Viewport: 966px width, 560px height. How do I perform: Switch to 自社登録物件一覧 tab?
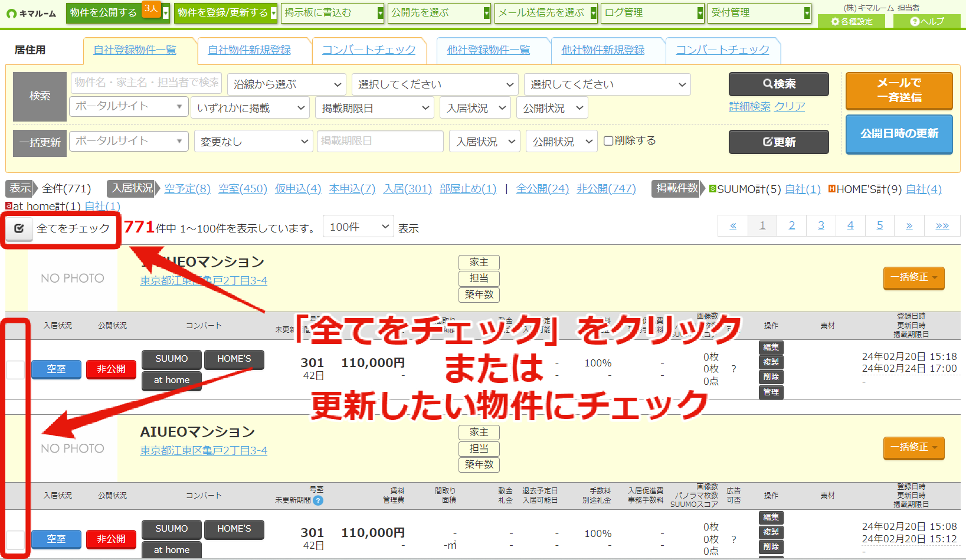135,50
